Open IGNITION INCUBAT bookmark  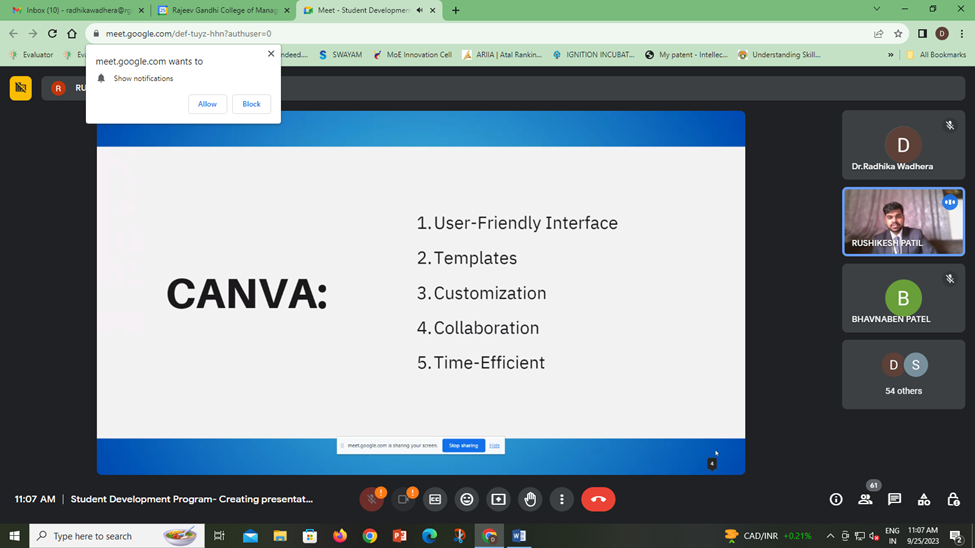593,55
